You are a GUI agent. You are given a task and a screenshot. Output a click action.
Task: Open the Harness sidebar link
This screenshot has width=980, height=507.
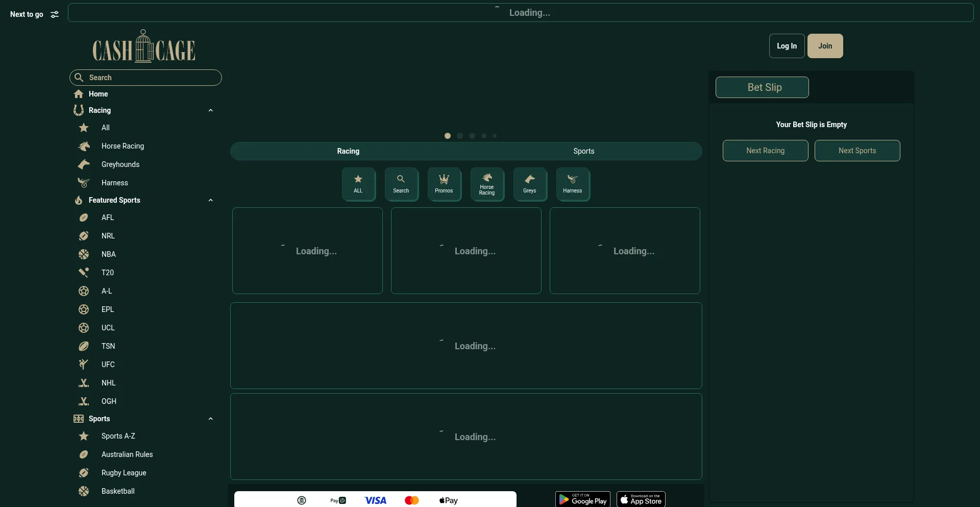[x=114, y=183]
